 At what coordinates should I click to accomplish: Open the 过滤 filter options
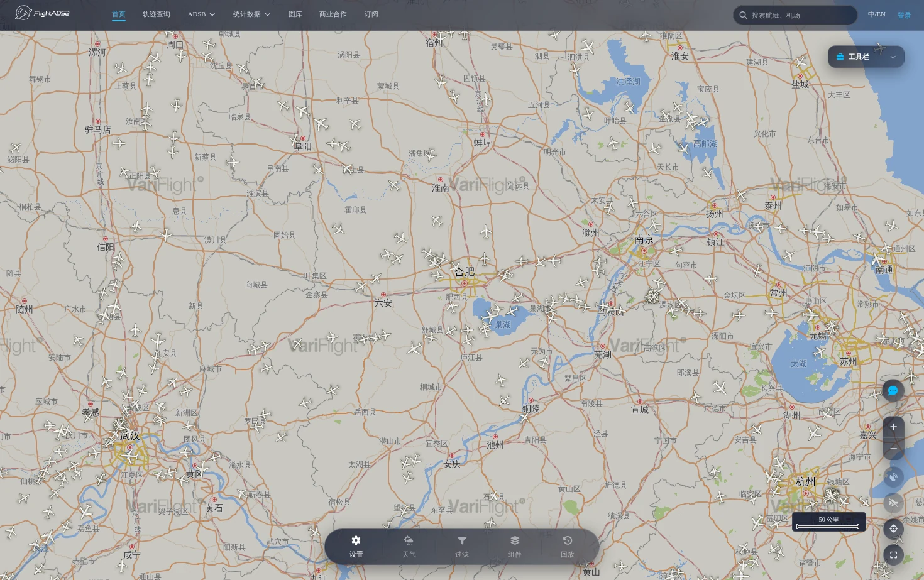click(462, 547)
